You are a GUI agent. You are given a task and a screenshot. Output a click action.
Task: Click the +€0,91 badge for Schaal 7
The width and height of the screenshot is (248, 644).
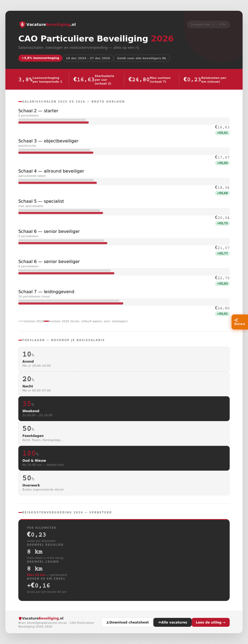coord(222,314)
